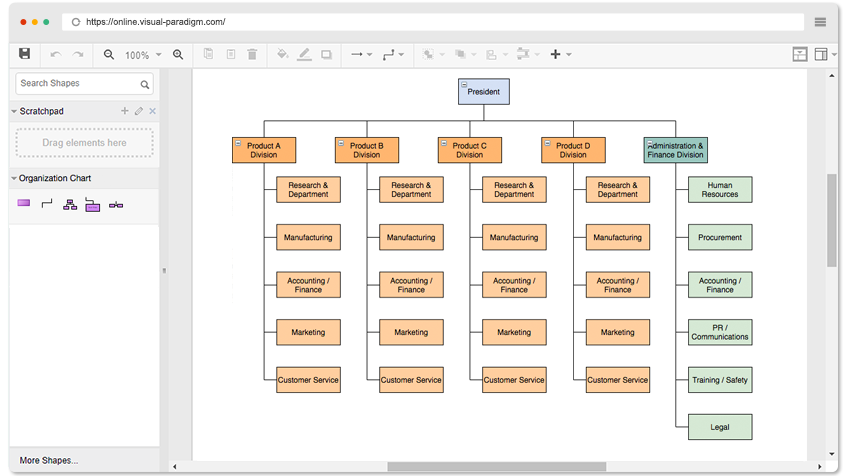This screenshot has height=476, width=848.
Task: Open the browser hamburger menu
Action: coord(820,22)
